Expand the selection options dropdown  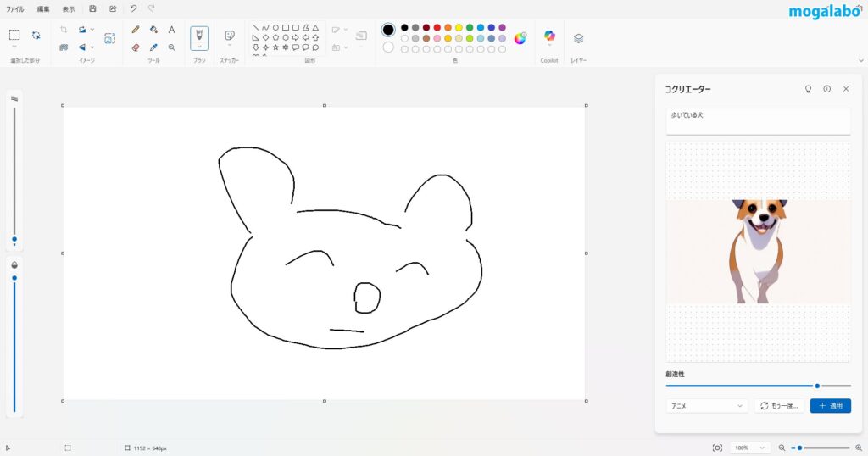pos(14,47)
